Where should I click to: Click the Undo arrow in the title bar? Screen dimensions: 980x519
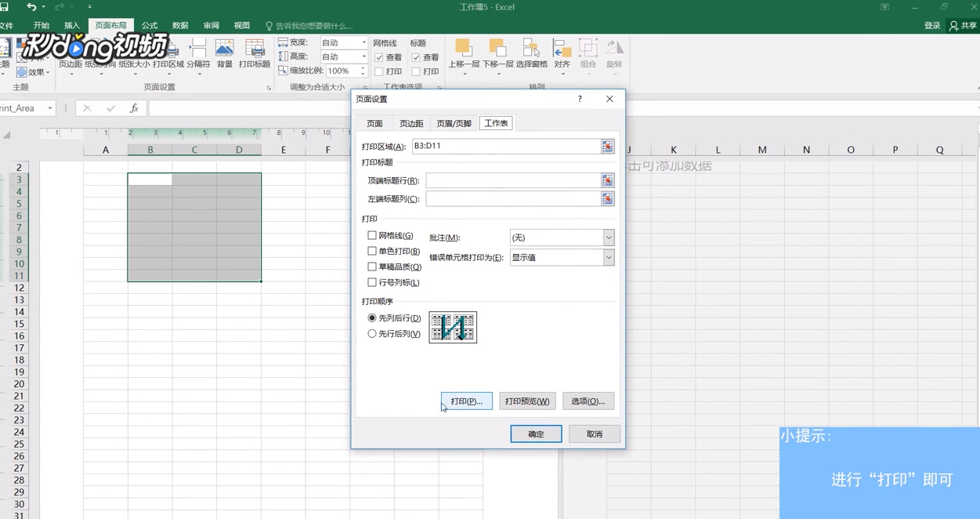tap(31, 7)
